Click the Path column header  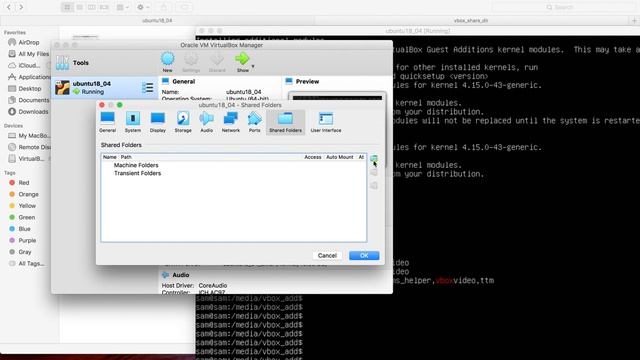[x=126, y=157]
